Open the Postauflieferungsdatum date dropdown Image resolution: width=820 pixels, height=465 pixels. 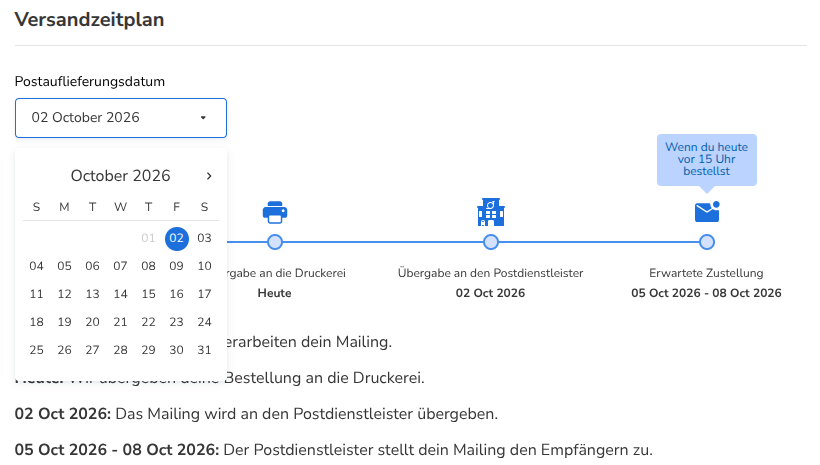[121, 118]
